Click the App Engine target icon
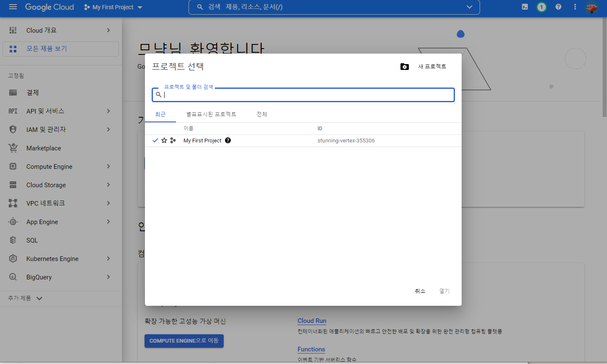 13,222
